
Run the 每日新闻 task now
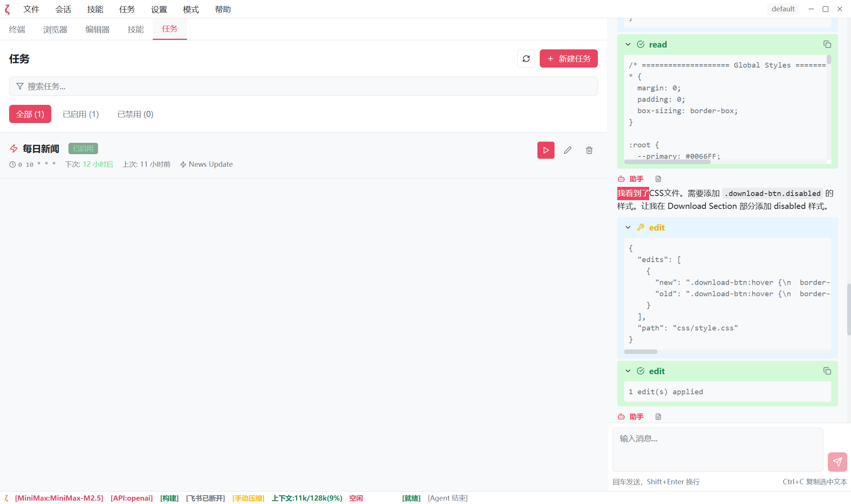click(x=546, y=150)
